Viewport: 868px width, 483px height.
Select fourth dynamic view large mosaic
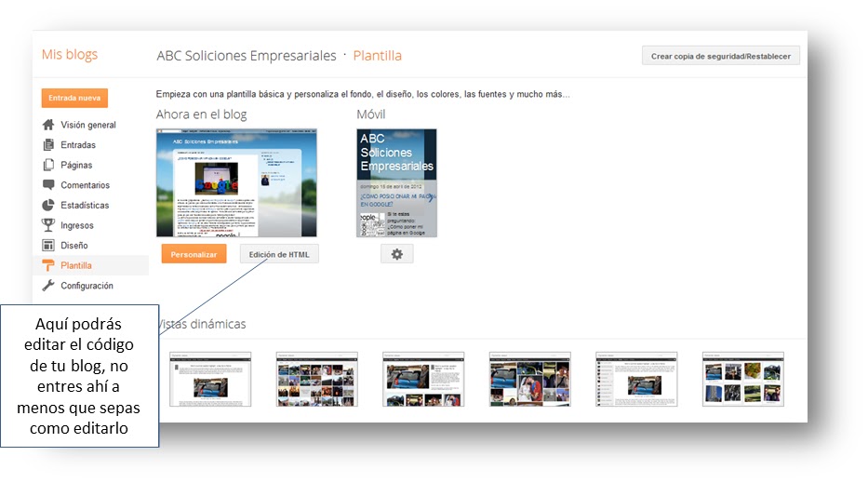point(529,380)
